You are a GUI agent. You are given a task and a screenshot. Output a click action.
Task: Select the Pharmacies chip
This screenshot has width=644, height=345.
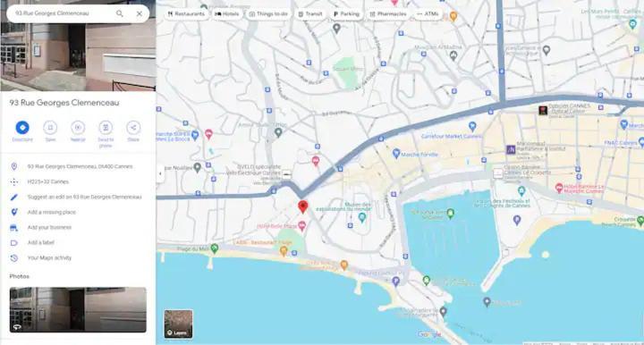tap(388, 14)
